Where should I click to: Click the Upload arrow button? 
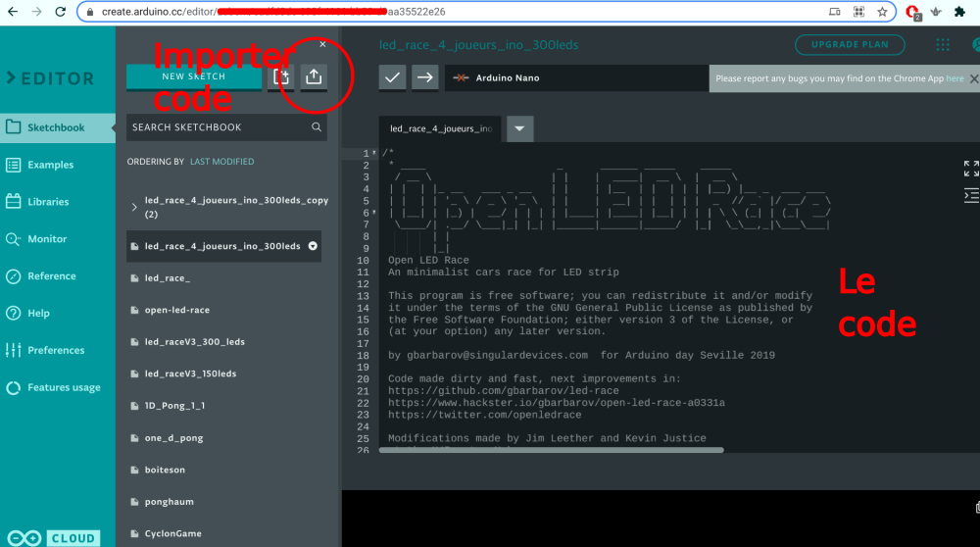click(x=424, y=77)
